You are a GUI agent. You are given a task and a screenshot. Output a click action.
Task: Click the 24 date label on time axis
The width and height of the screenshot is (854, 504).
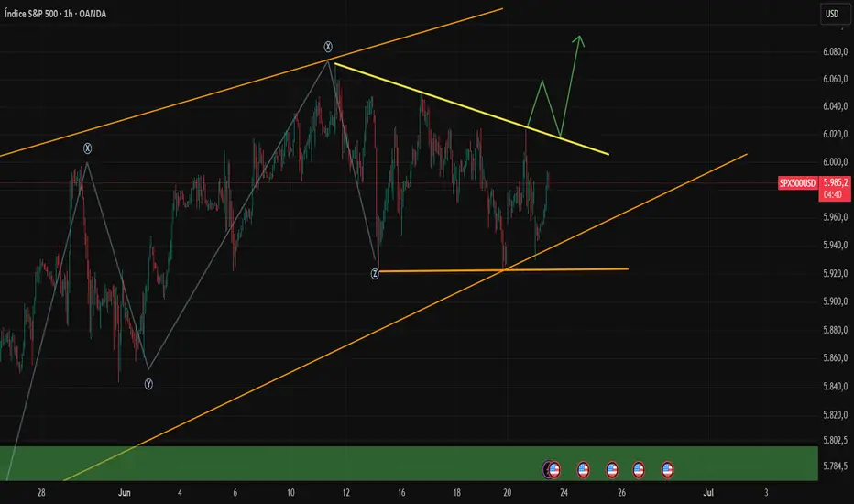pyautogui.click(x=564, y=493)
